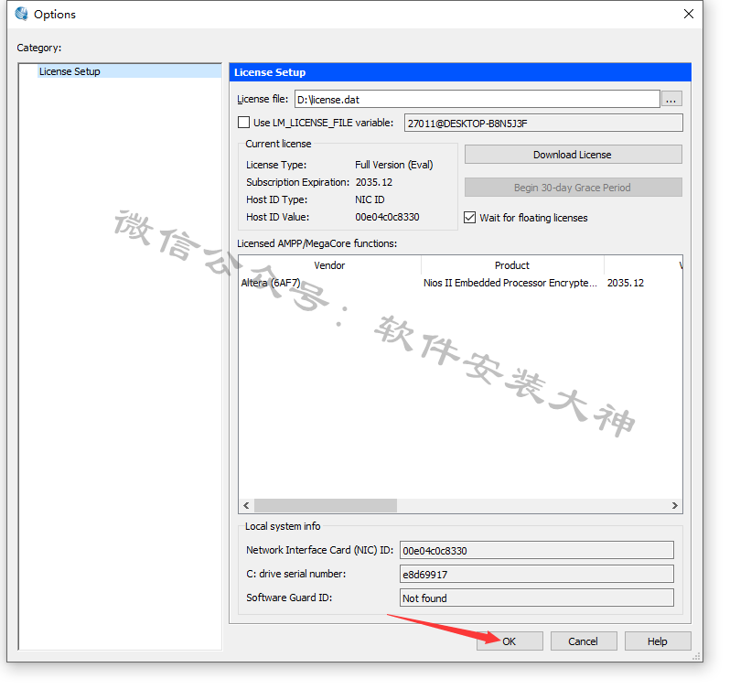Open Help for the Options dialog
The height and width of the screenshot is (700, 751).
coord(658,641)
